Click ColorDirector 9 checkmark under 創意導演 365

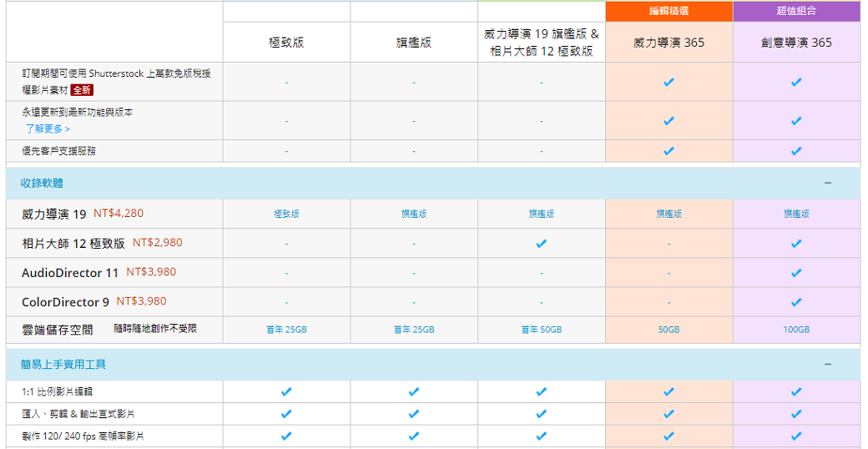tap(796, 302)
